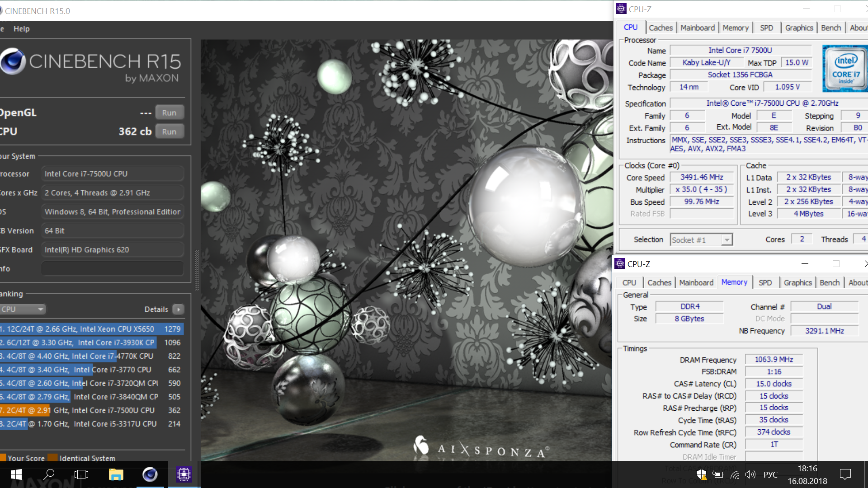Select ranking row Intel Xeon CPU X5650
Screen dimensions: 868x488
(92, 329)
